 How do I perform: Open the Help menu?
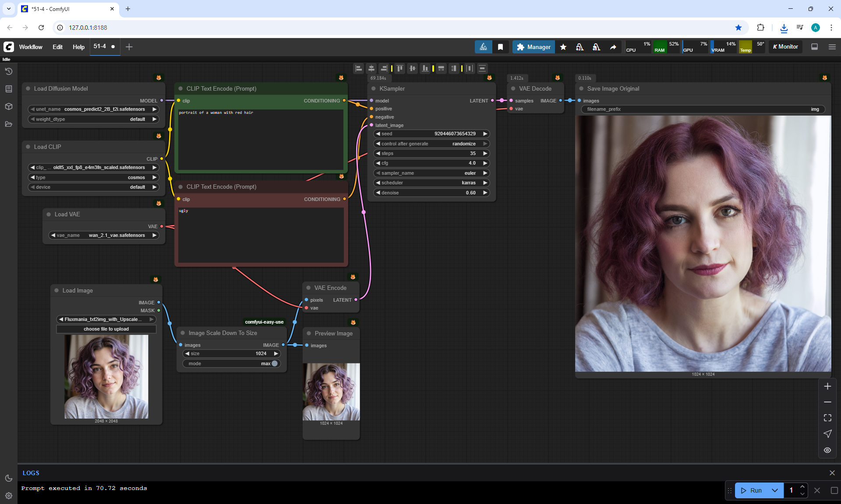tap(78, 47)
